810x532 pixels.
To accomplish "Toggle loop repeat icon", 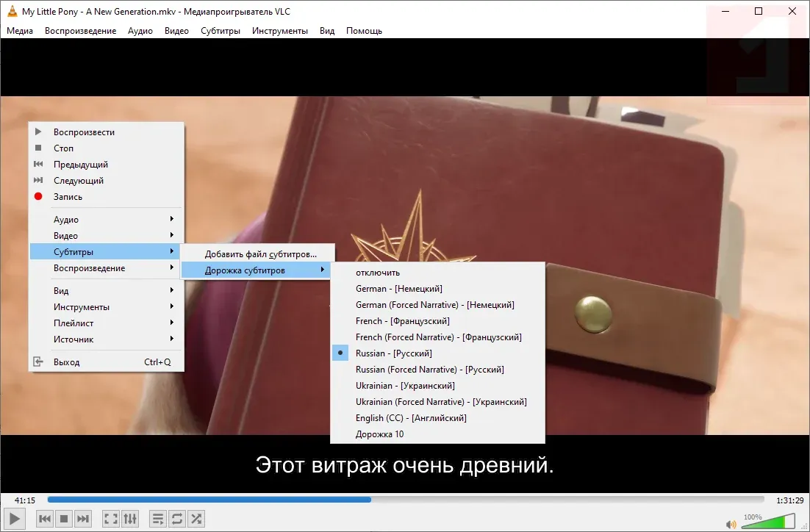I will click(x=177, y=519).
